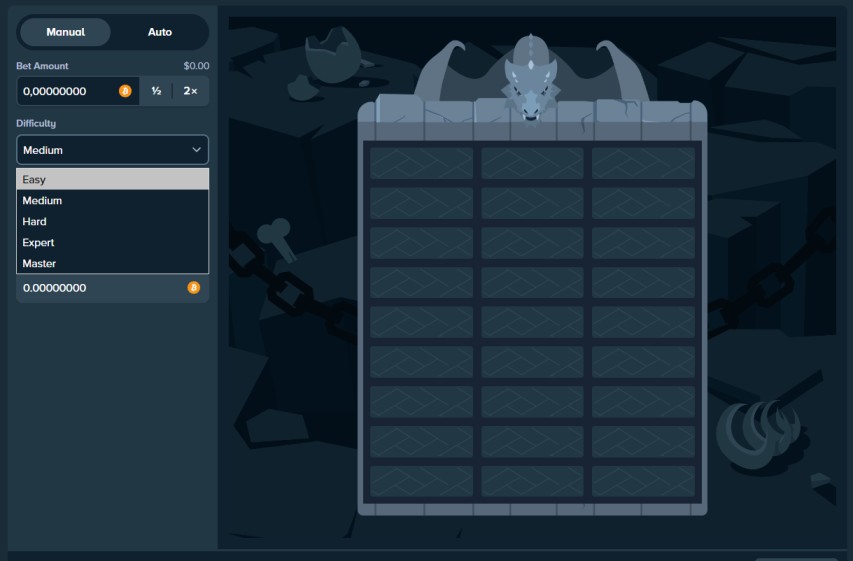Click the bottom-middle tile in the tower
Screen dimensions: 853x561
coord(532,481)
